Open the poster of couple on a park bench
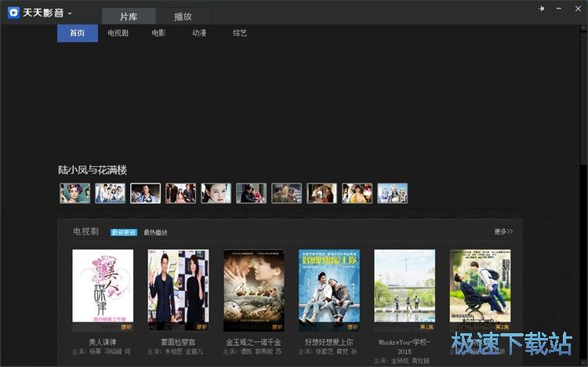 tap(481, 290)
